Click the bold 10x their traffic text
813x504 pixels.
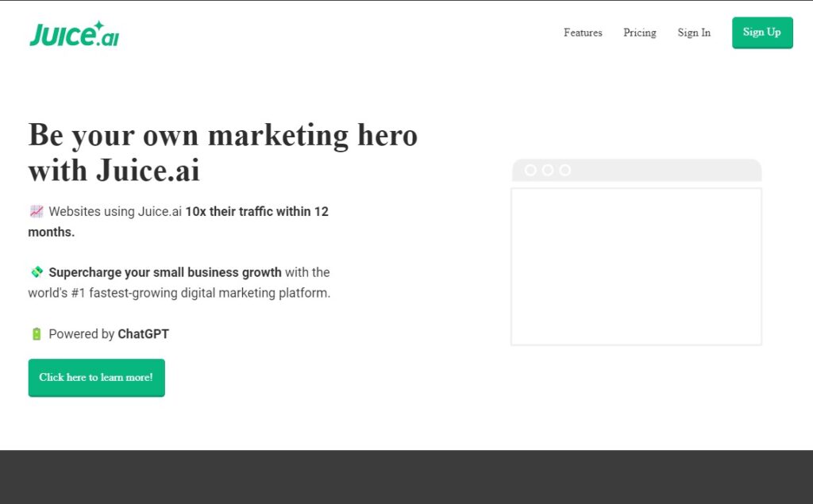(x=256, y=212)
